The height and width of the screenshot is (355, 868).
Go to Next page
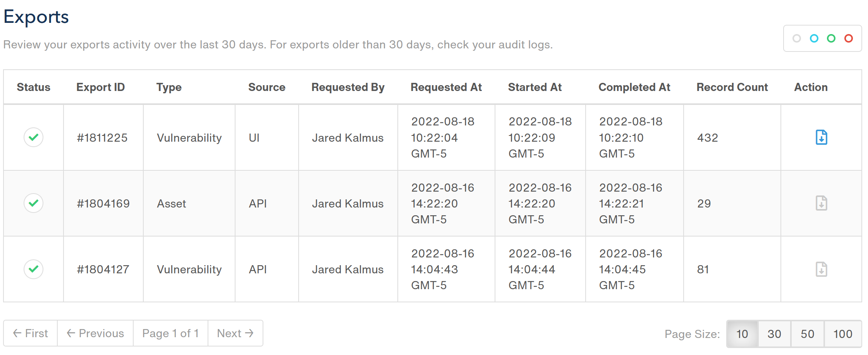pos(235,333)
